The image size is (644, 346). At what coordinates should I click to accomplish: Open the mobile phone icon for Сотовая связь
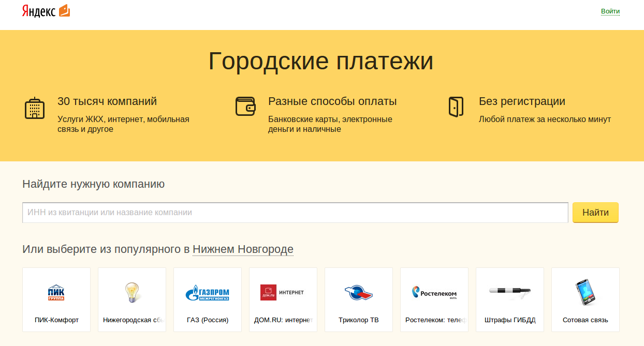(585, 292)
